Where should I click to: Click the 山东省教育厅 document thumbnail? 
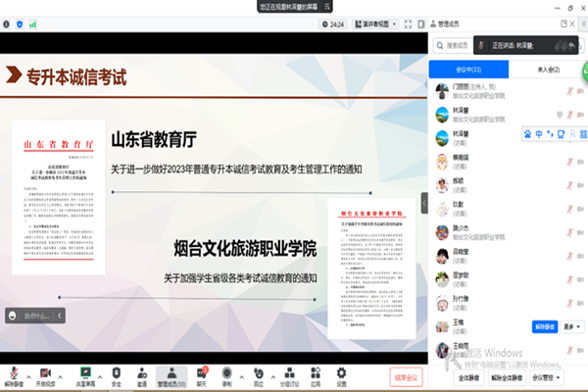59,198
